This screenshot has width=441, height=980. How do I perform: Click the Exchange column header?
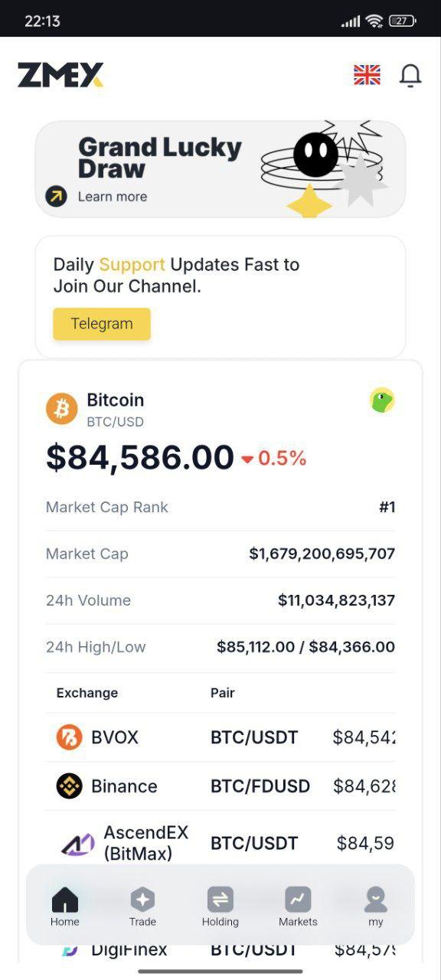87,693
